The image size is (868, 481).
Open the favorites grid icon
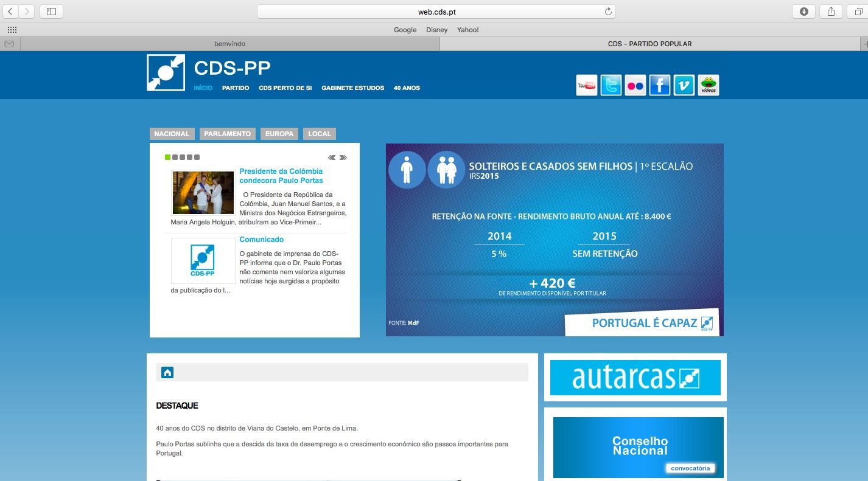tap(12, 30)
